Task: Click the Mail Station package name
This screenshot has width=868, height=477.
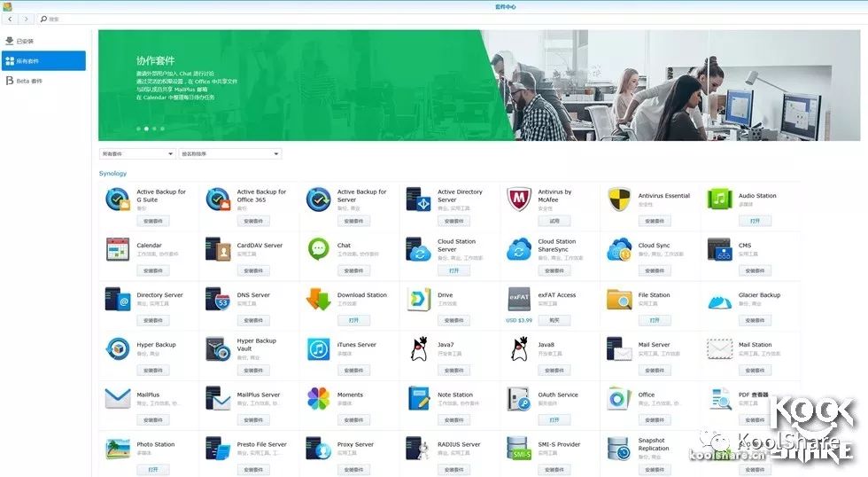Action: [755, 345]
